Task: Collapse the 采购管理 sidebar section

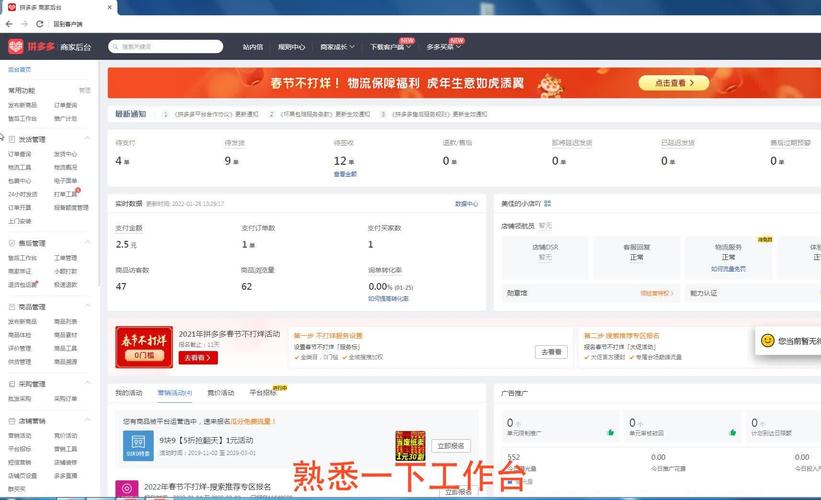Action: (87, 383)
